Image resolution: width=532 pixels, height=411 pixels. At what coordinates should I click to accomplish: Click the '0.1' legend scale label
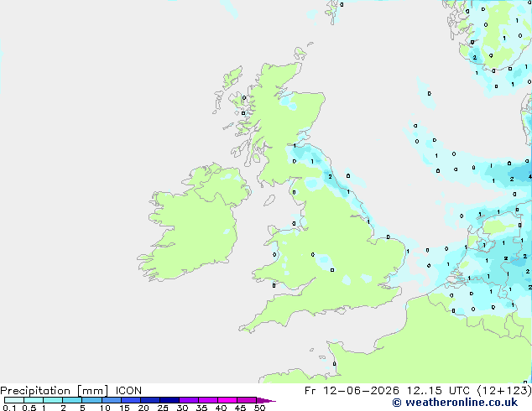[9, 408]
